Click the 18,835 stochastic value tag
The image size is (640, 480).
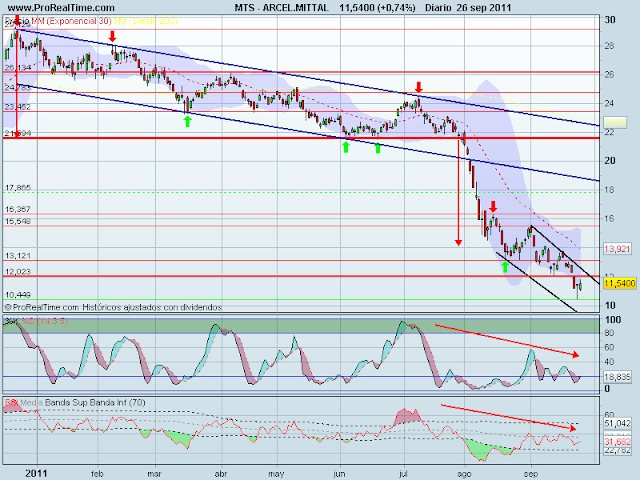pyautogui.click(x=617, y=377)
